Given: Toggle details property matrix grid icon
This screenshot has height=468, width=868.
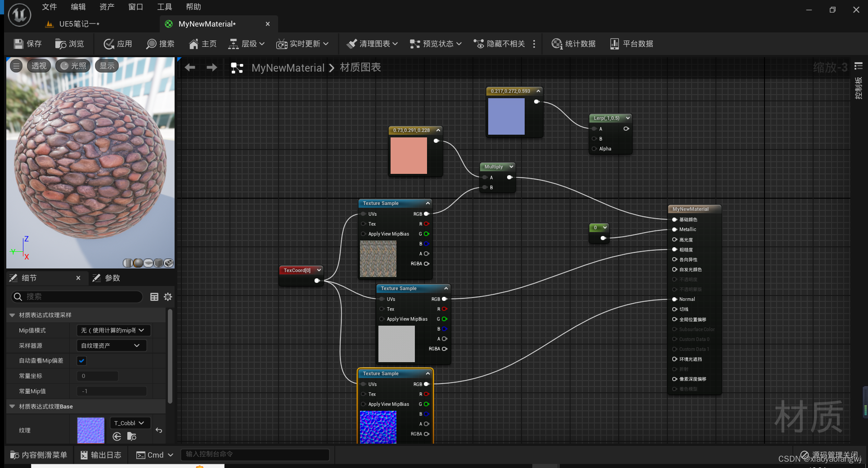Looking at the screenshot, I should (154, 296).
